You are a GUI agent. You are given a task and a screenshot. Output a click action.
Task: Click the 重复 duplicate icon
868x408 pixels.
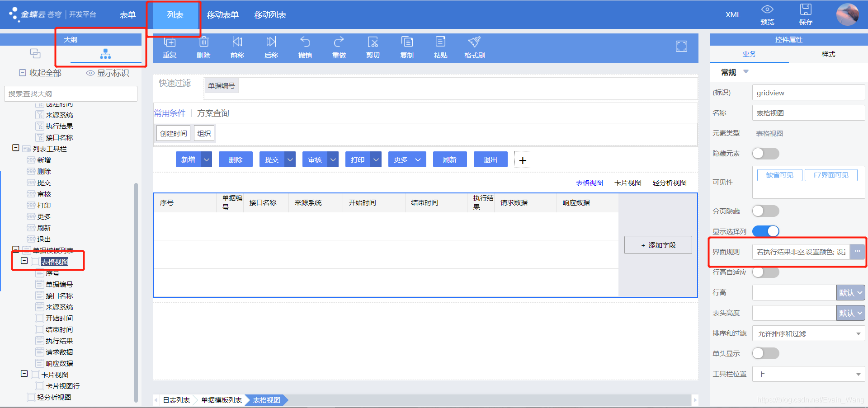point(170,42)
